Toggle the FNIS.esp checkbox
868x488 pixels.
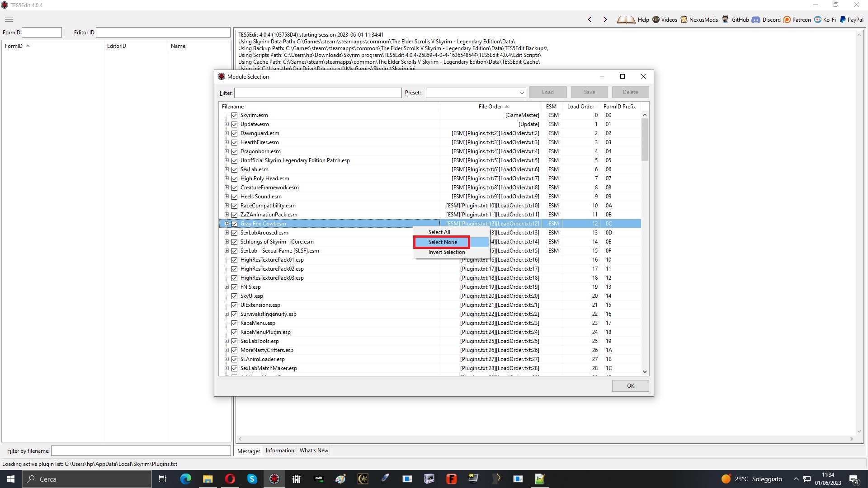[x=234, y=287]
